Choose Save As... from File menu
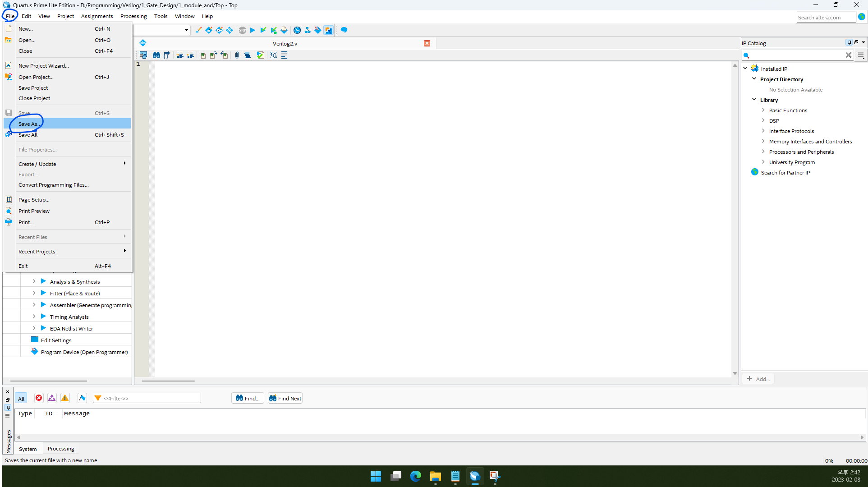Image resolution: width=868 pixels, height=487 pixels. 68,124
